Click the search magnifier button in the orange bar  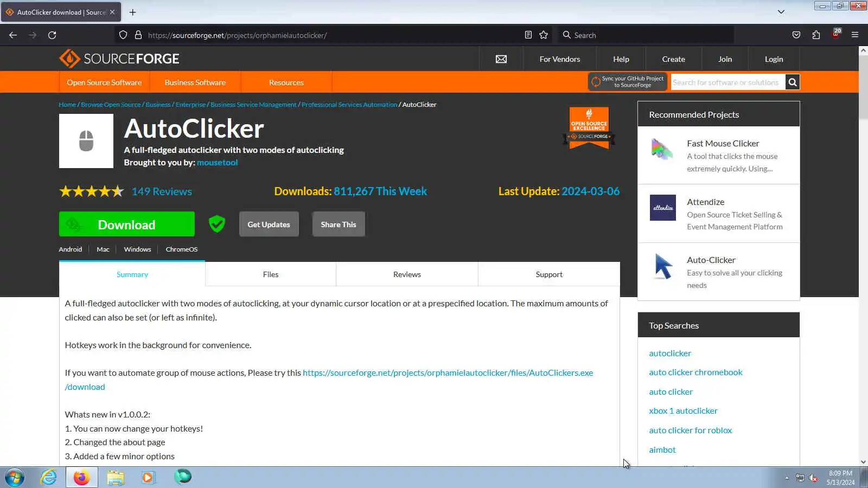(x=793, y=82)
